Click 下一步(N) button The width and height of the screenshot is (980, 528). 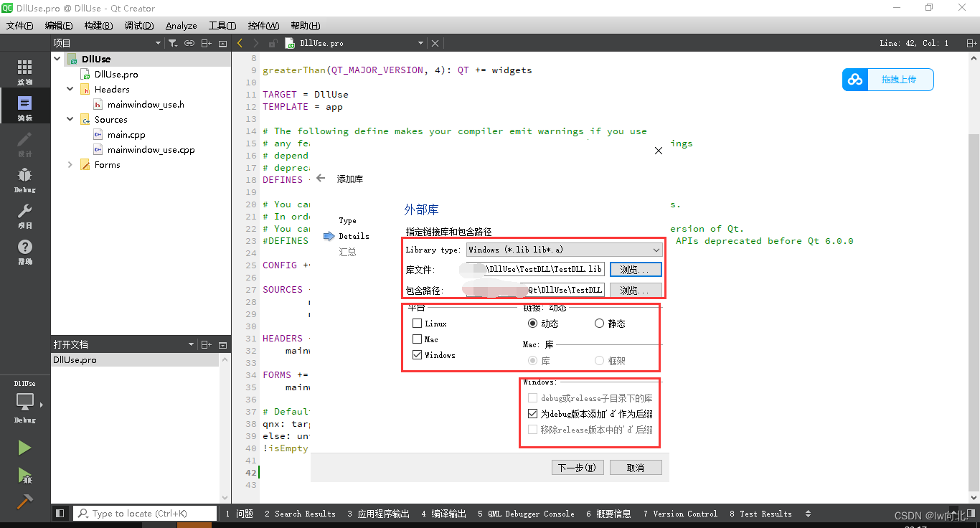[x=577, y=468]
